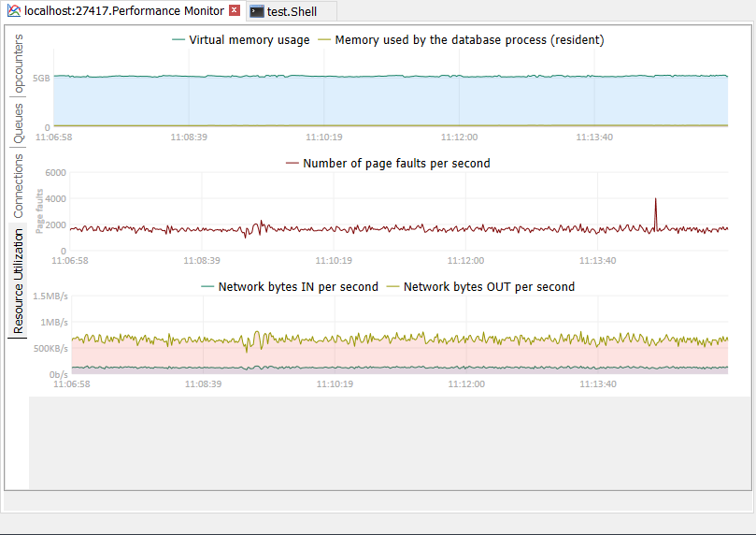Open the Queues side tab
The width and height of the screenshot is (756, 535).
pyautogui.click(x=19, y=123)
